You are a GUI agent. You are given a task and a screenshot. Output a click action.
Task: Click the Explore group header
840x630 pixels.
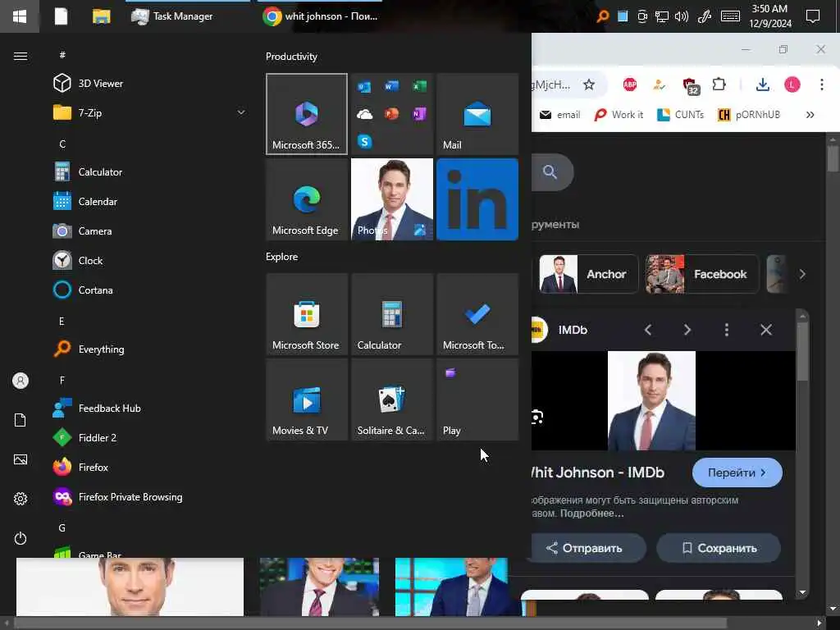(x=282, y=257)
